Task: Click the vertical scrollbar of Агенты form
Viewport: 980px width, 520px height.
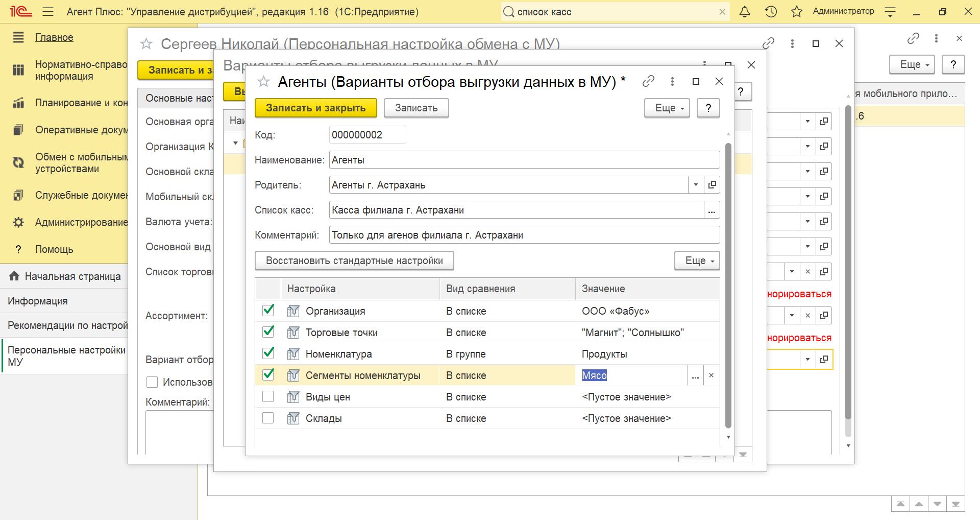Action: point(728,286)
